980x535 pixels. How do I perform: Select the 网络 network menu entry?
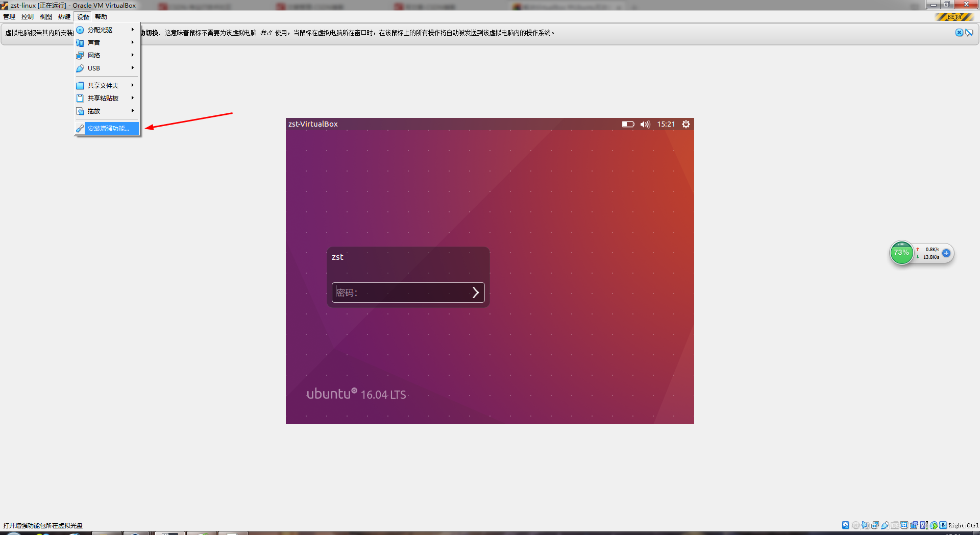click(107, 56)
